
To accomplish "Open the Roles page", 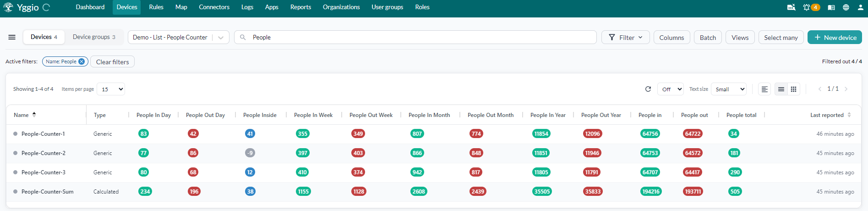I will click(422, 7).
